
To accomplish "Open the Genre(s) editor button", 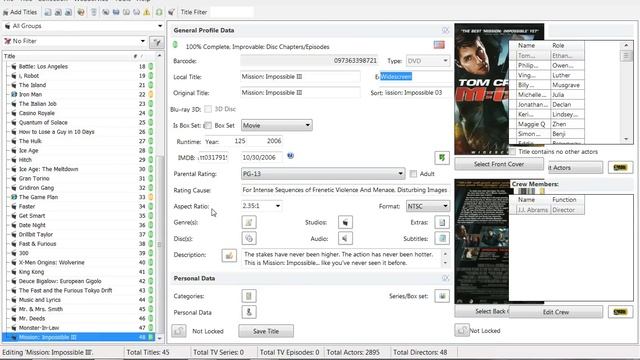I will pyautogui.click(x=249, y=222).
